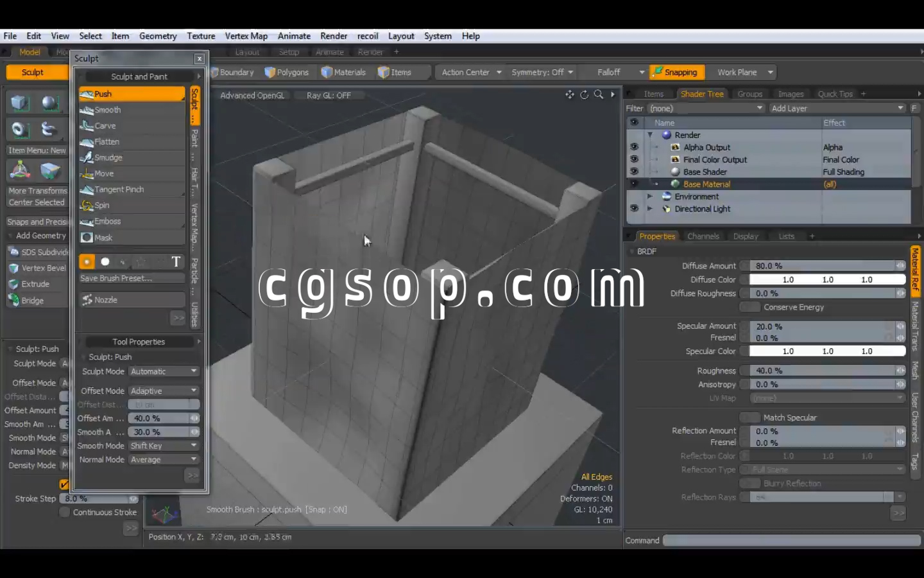Image resolution: width=924 pixels, height=578 pixels.
Task: Toggle visibility of Alpha Output layer
Action: 634,147
